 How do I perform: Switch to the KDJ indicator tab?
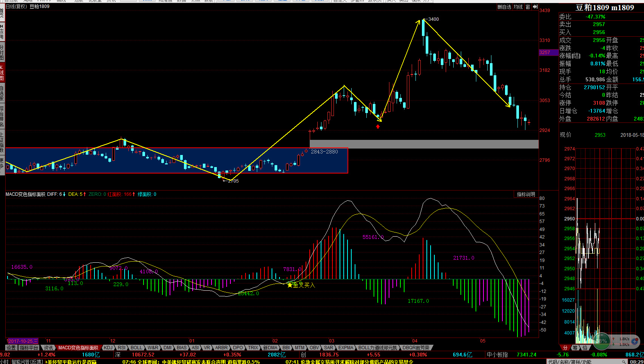click(x=108, y=348)
